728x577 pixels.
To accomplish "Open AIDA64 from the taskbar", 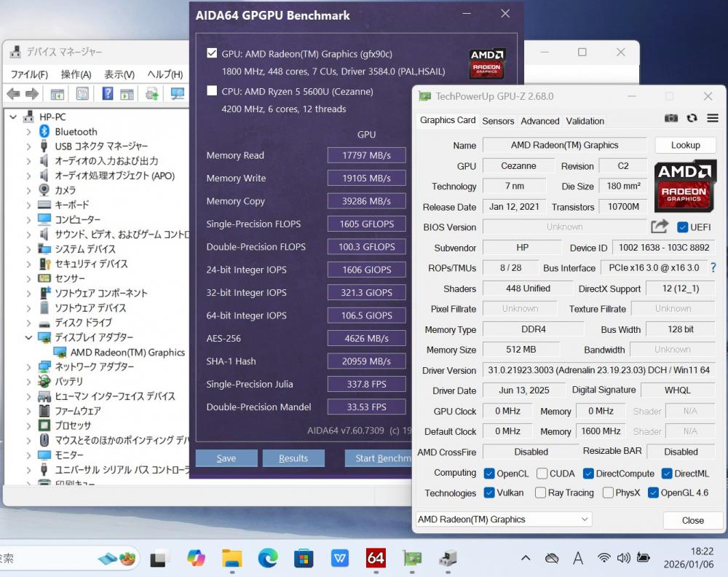I will [376, 558].
